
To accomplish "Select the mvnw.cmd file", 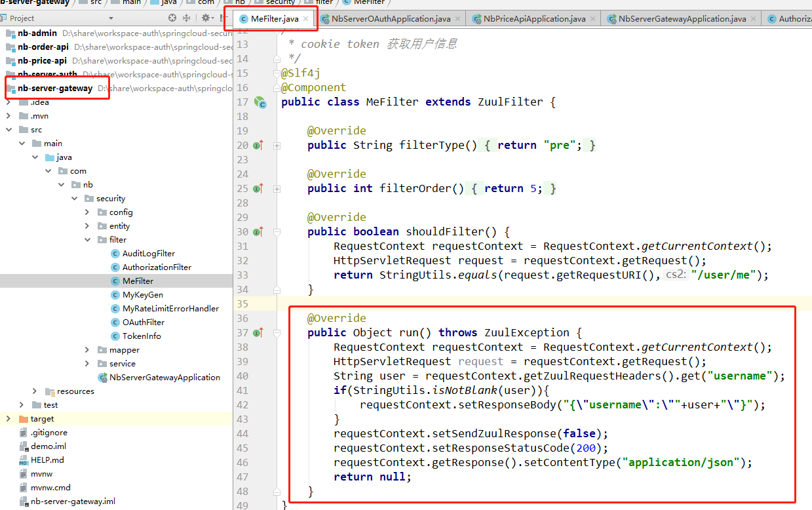I will coord(50,488).
